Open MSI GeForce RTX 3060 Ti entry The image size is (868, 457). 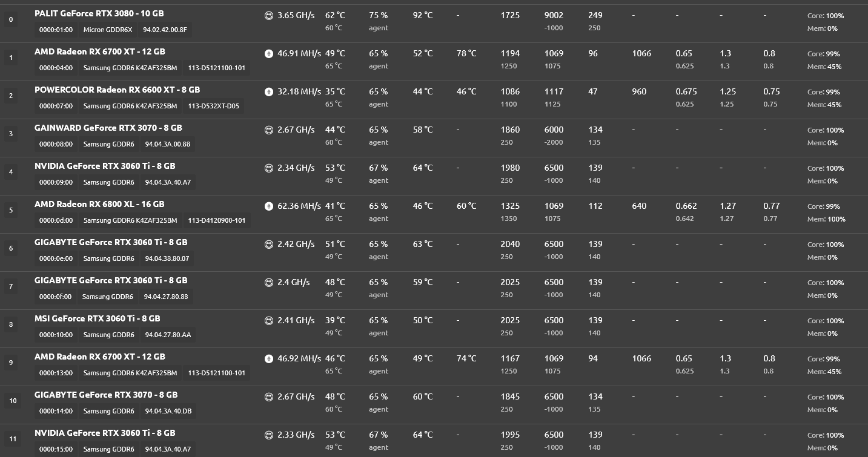98,318
